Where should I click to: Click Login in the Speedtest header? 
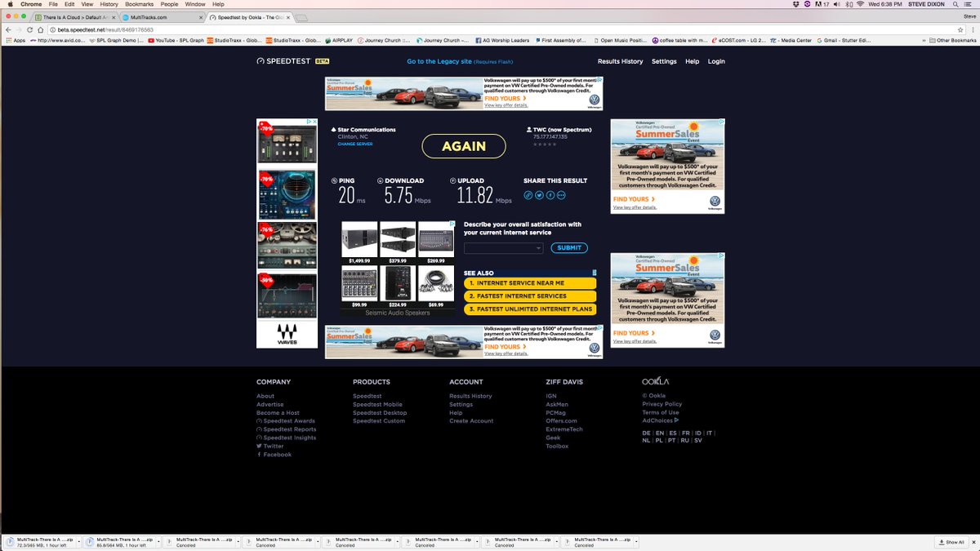coord(716,61)
